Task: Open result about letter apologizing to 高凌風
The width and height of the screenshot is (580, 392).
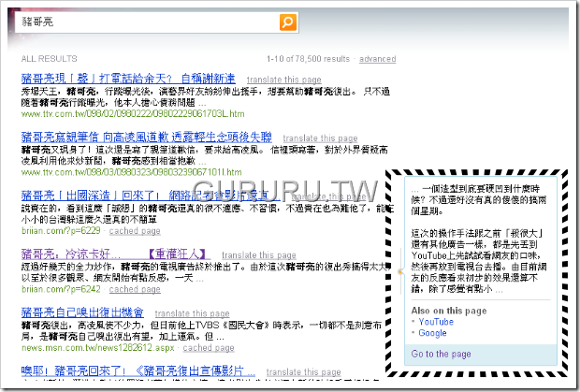Action: point(147,138)
